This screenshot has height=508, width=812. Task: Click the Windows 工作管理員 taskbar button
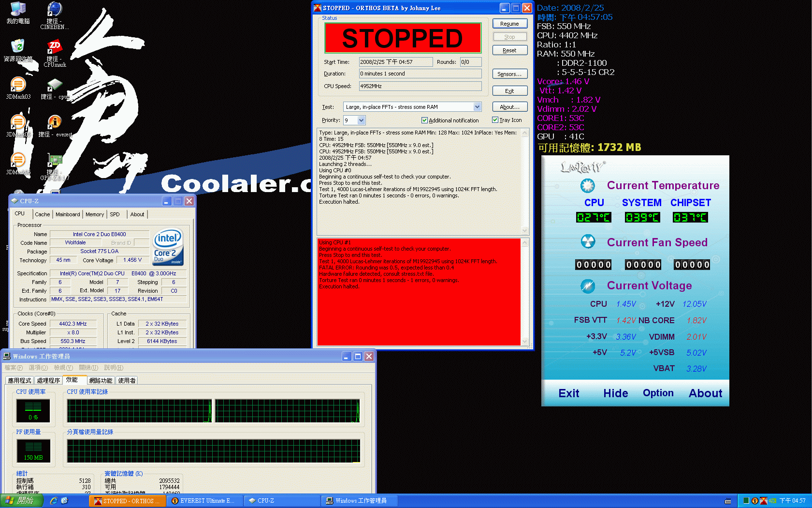(x=359, y=501)
